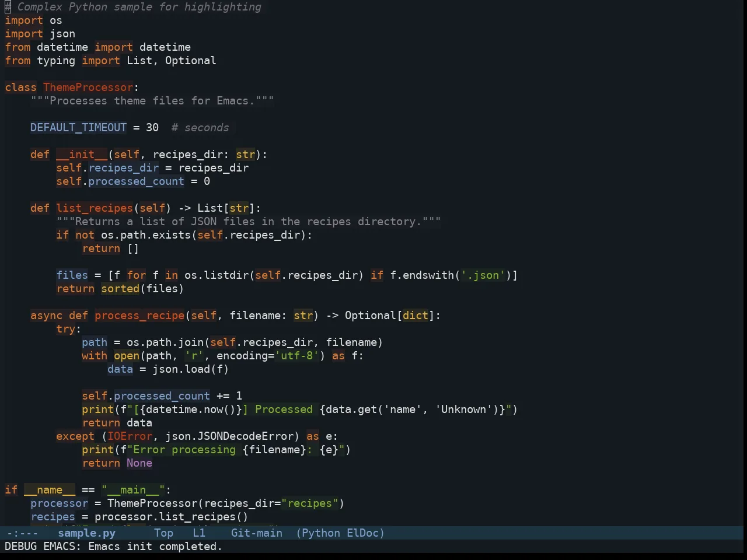Click the '+= 1' increment line
The image size is (747, 560).
(x=162, y=396)
